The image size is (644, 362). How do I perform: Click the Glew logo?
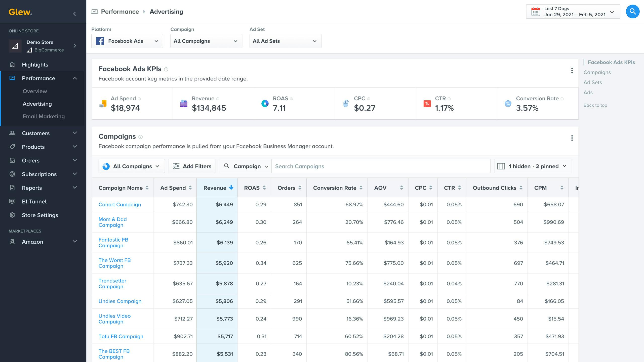tap(20, 12)
